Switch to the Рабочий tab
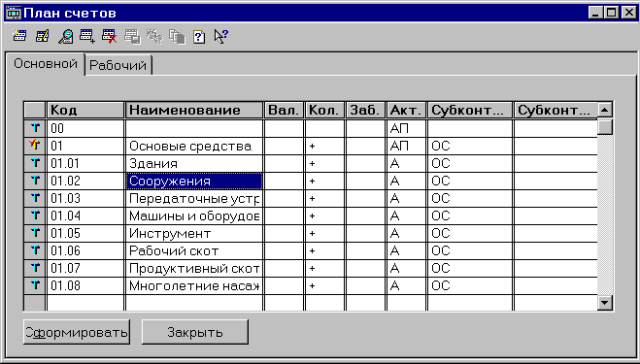Screen dimensions: 640x364 point(118,65)
